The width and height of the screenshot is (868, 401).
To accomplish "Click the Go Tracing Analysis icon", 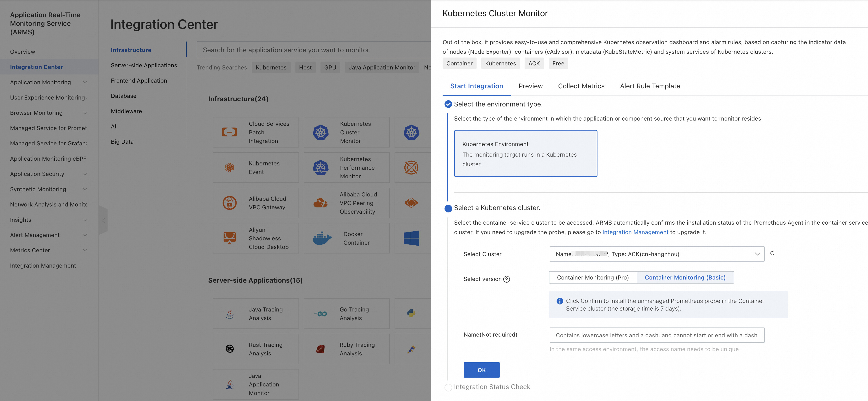I will click(320, 314).
